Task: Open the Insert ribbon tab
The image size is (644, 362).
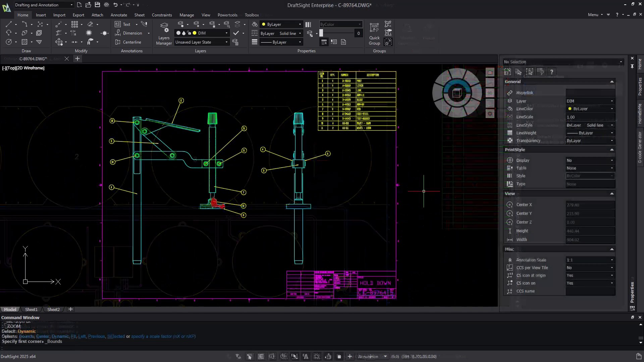Action: (x=41, y=15)
